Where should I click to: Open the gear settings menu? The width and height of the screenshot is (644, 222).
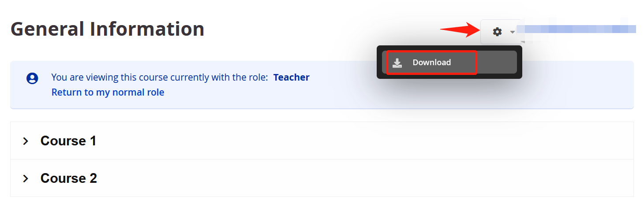(x=497, y=32)
